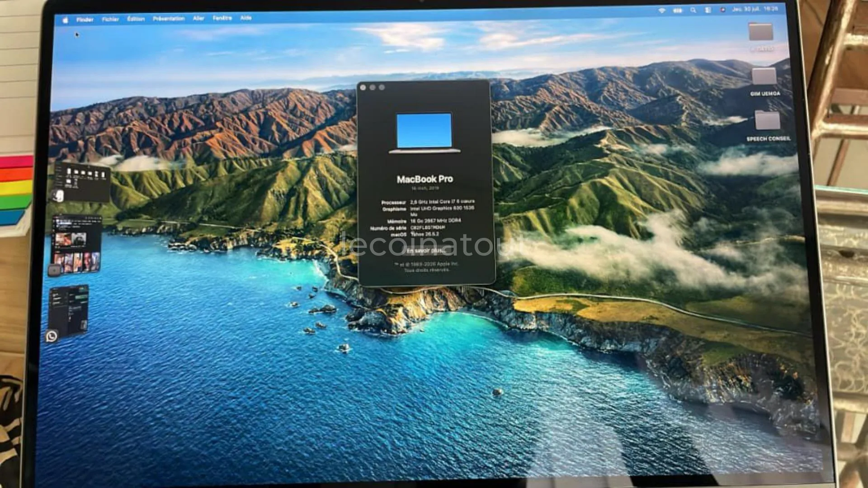The height and width of the screenshot is (488, 868).
Task: Click the Wi-Fi status icon
Action: [662, 10]
